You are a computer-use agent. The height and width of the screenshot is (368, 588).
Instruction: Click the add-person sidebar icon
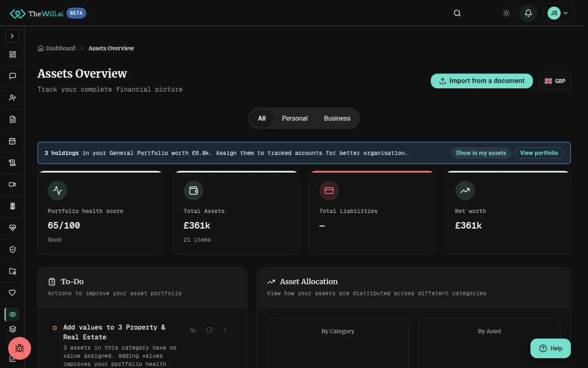tap(13, 98)
